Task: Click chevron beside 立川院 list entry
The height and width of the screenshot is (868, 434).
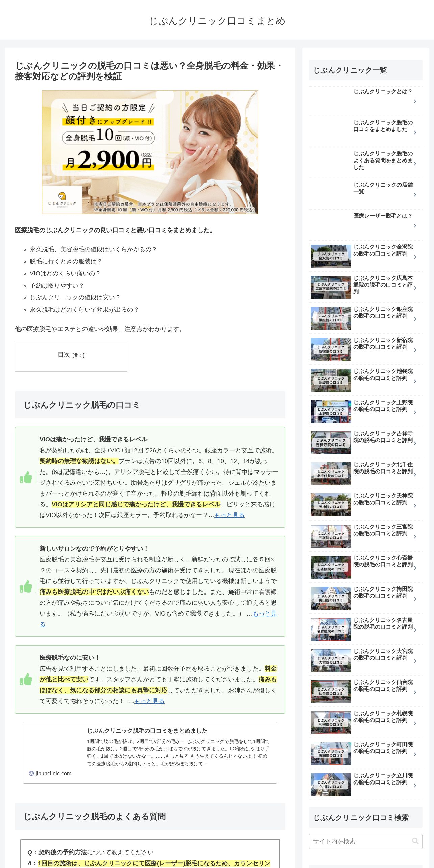Action: (x=415, y=786)
